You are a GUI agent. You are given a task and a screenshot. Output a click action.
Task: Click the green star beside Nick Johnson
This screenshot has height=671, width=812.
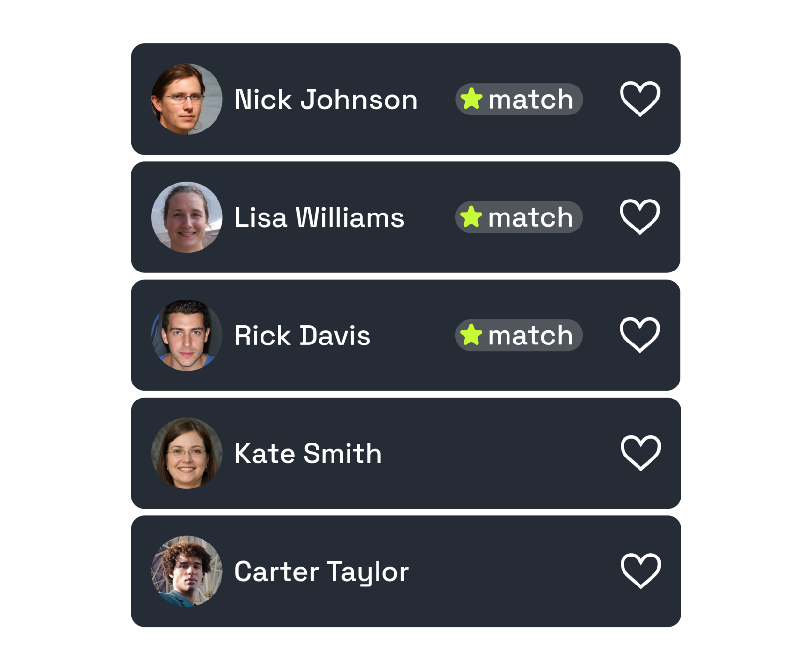pyautogui.click(x=471, y=99)
